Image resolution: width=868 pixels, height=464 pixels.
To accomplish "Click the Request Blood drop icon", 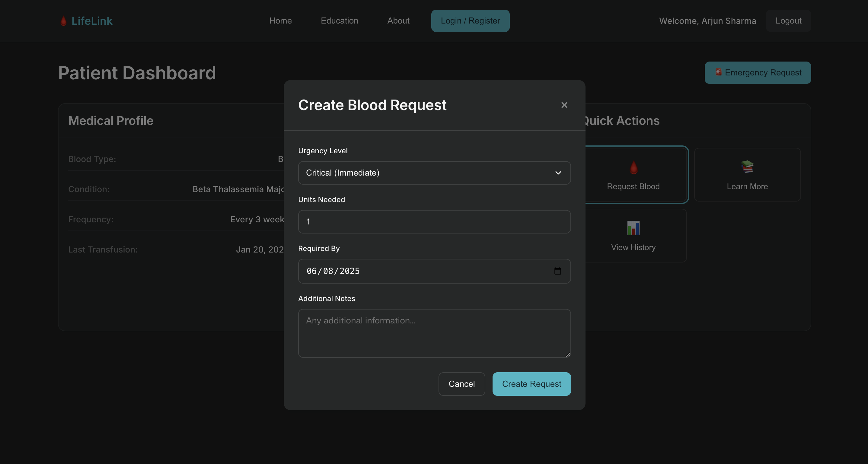I will point(633,167).
